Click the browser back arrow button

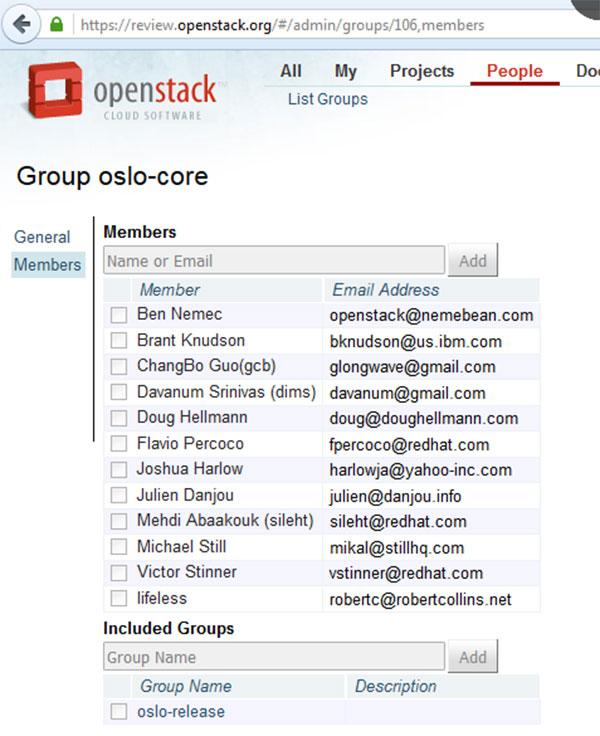point(22,24)
